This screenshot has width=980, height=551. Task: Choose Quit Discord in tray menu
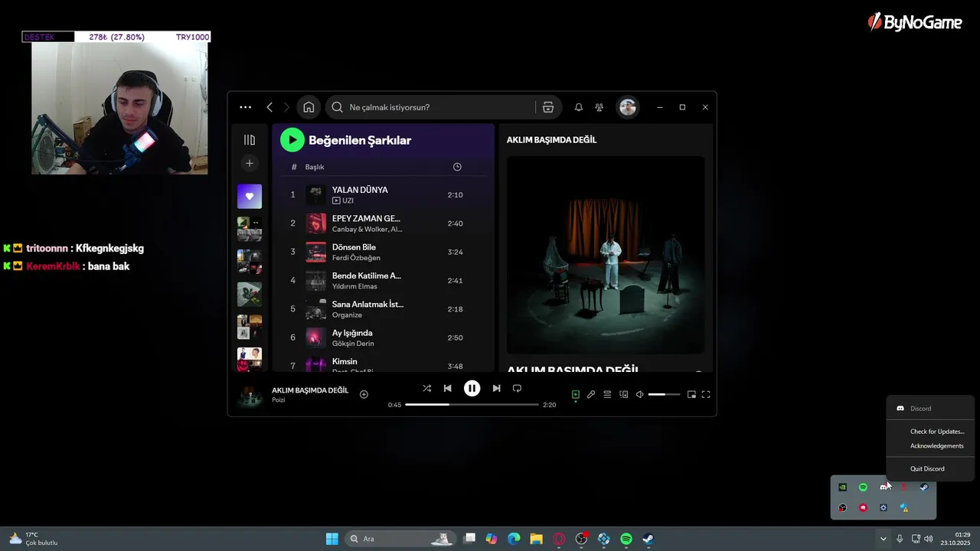(x=927, y=469)
